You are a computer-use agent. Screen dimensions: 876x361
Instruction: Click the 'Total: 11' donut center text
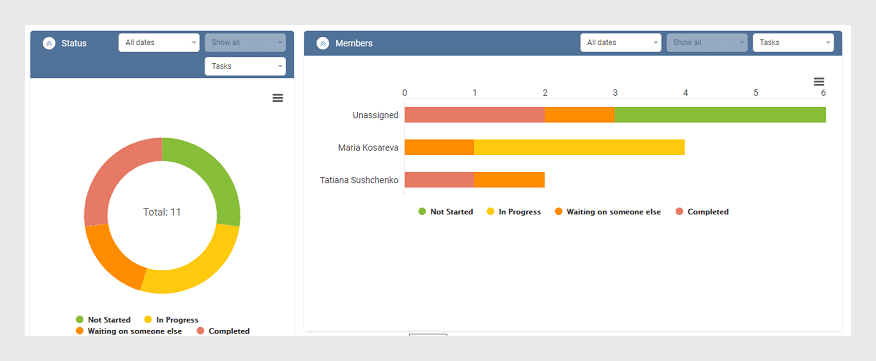click(x=162, y=212)
